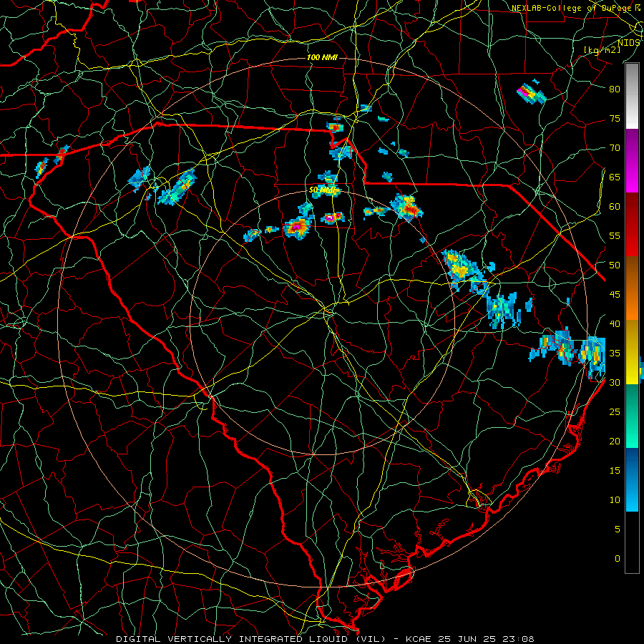
Task: Click the 40 value on the scale
Action: point(615,323)
